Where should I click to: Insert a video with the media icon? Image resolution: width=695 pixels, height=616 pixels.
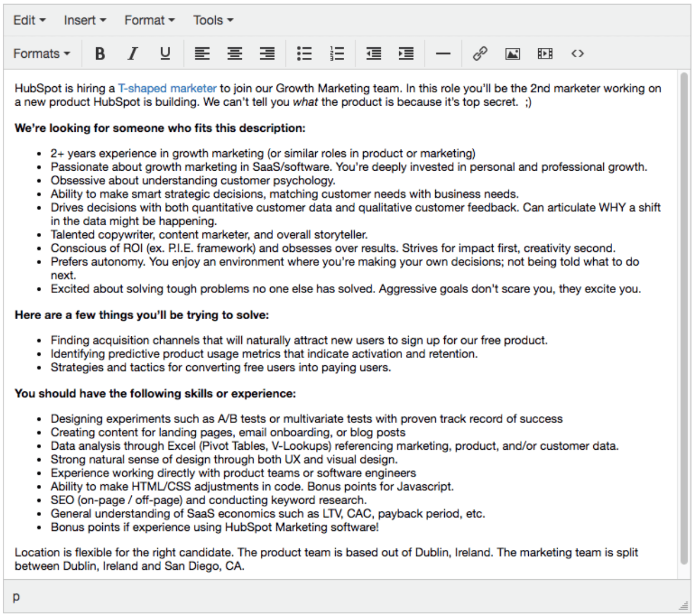click(x=545, y=53)
